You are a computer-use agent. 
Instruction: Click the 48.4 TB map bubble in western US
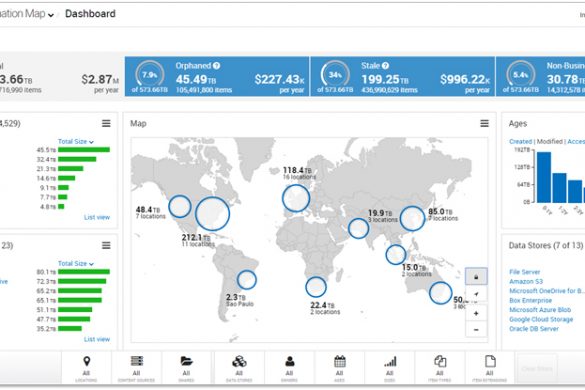[180, 206]
